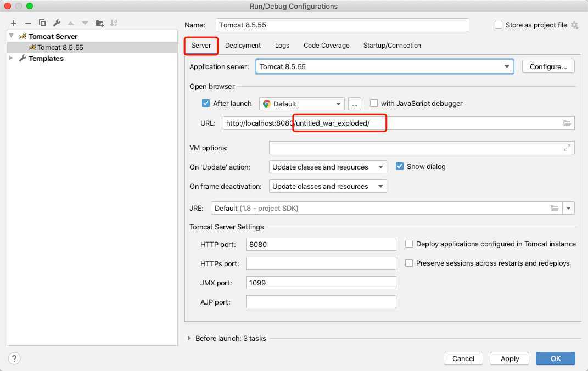The image size is (588, 371).
Task: Click the "Tomcat Server Settings" label
Action: point(227,227)
